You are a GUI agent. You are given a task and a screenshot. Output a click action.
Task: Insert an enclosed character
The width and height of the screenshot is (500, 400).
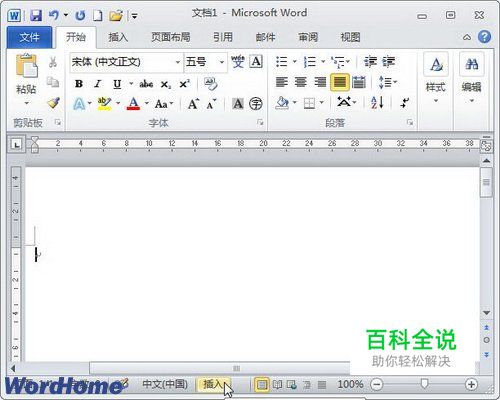pyautogui.click(x=256, y=104)
